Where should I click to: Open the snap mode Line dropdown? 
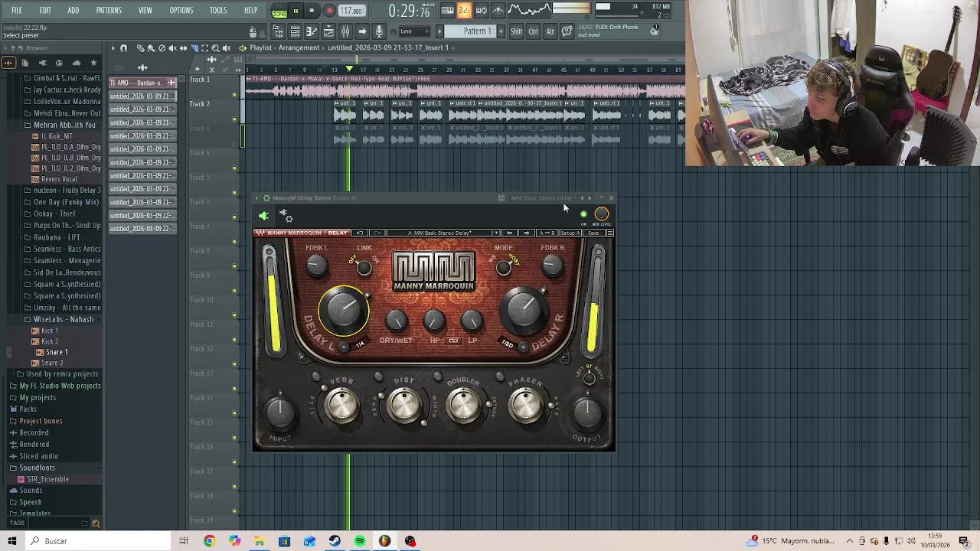[413, 31]
